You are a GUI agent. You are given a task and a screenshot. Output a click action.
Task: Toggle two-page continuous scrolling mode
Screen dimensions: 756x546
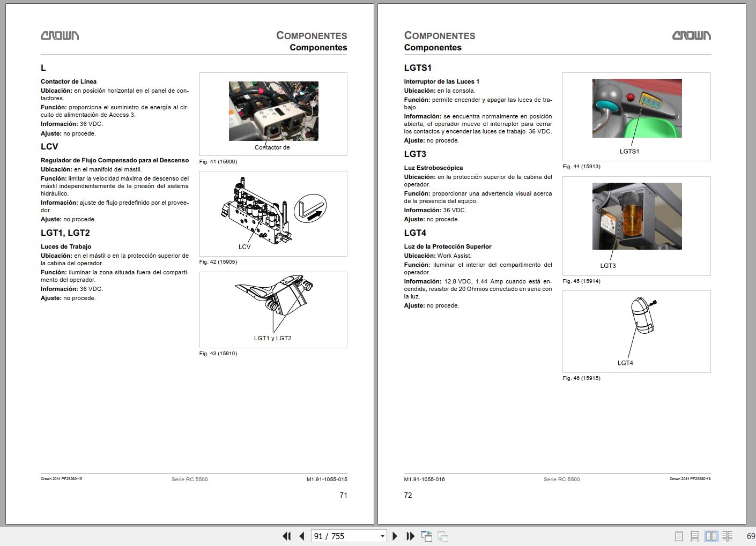(728, 536)
